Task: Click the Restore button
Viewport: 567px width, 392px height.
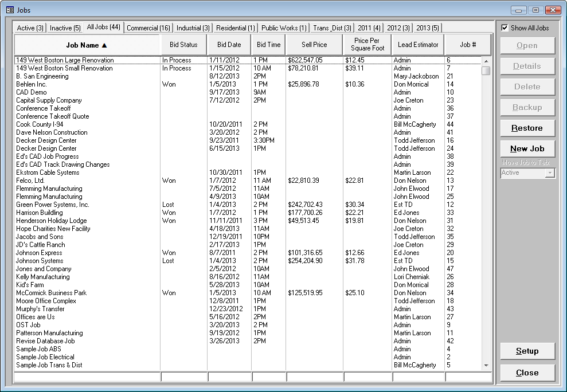Action: coord(527,128)
